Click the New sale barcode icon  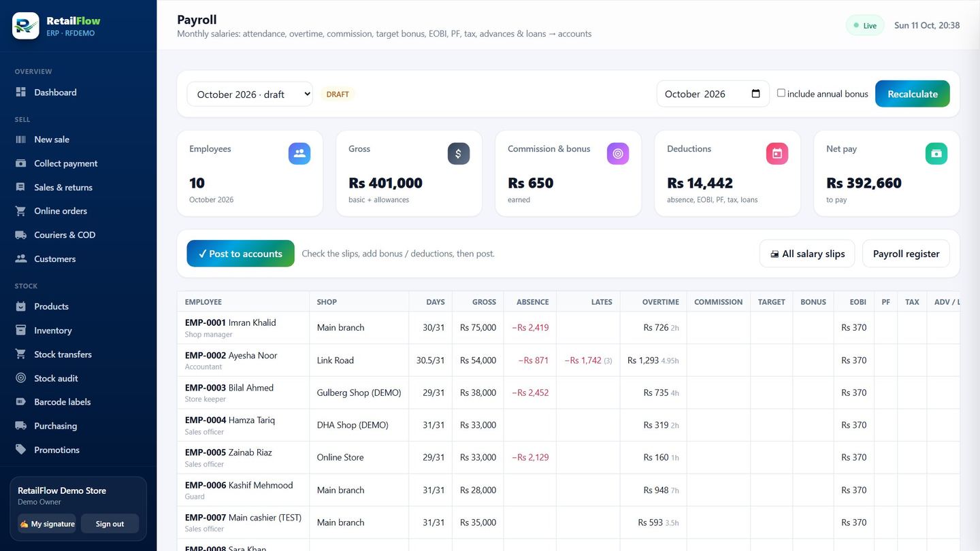(21, 139)
